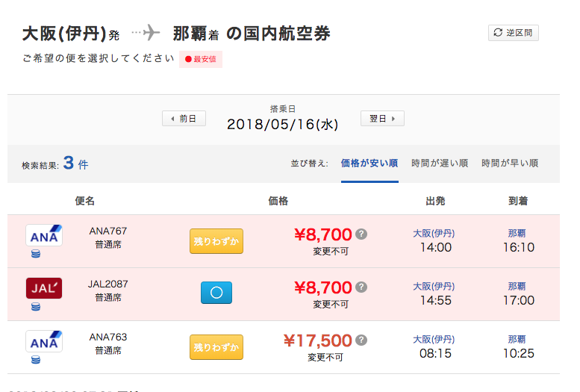Click the ¥8,700 price of JAL2087
580x392 pixels.
[323, 287]
